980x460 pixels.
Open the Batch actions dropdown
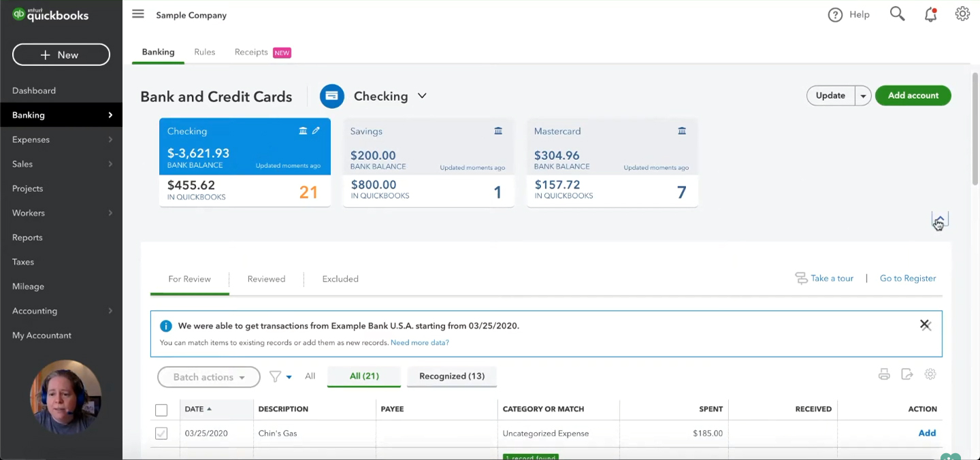[209, 377]
